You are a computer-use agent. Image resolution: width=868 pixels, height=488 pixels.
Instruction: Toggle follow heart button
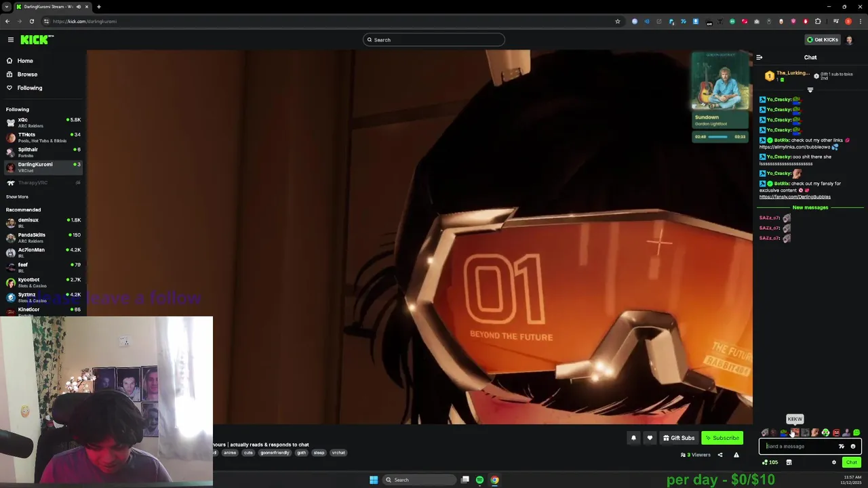(650, 438)
